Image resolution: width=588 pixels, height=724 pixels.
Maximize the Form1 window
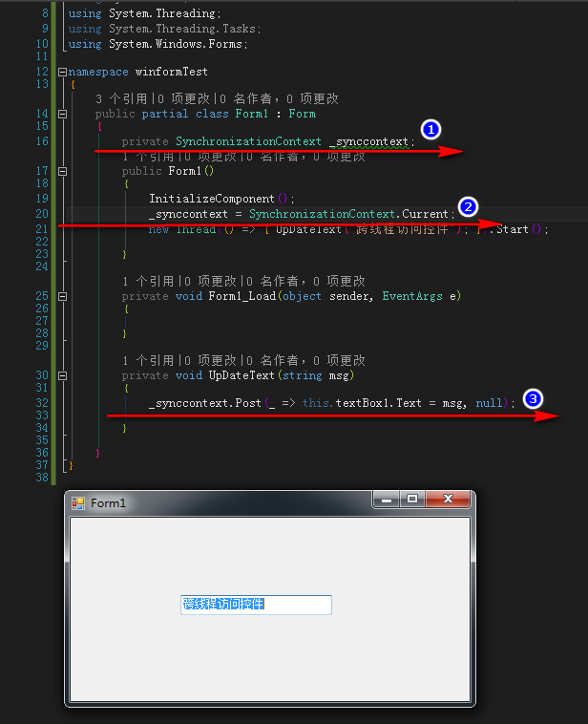point(412,500)
